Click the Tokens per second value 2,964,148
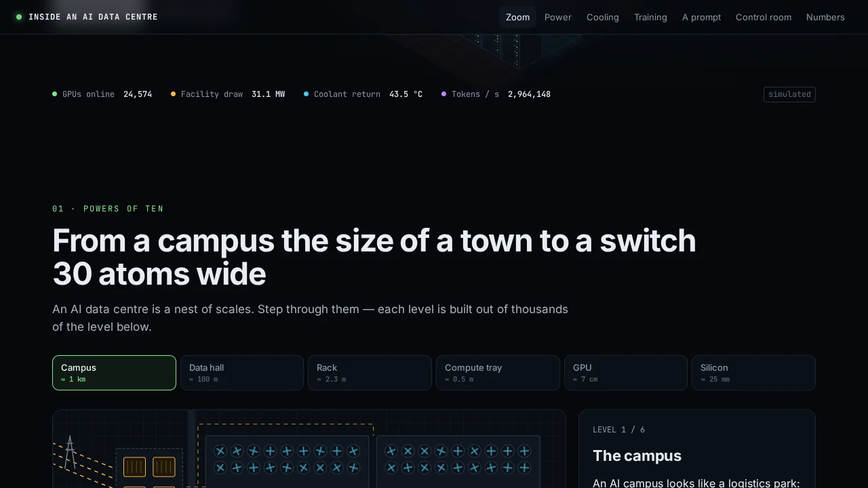868x488 pixels. point(529,94)
